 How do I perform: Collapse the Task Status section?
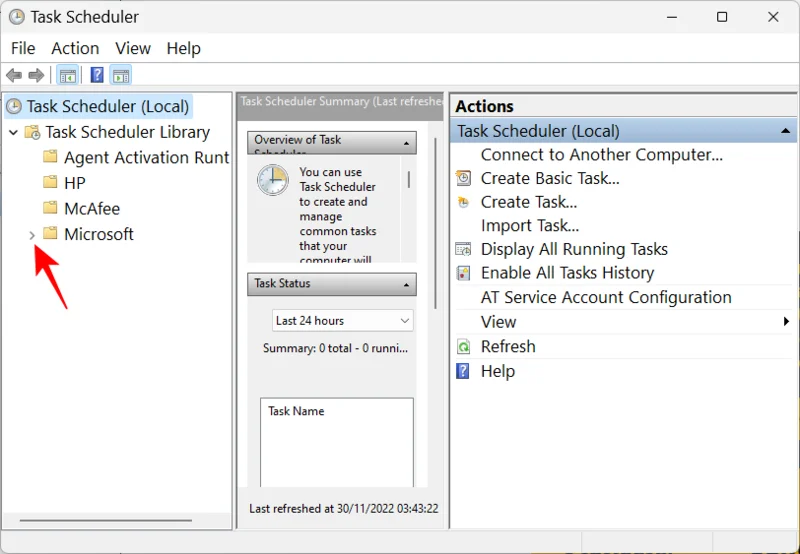(x=407, y=284)
